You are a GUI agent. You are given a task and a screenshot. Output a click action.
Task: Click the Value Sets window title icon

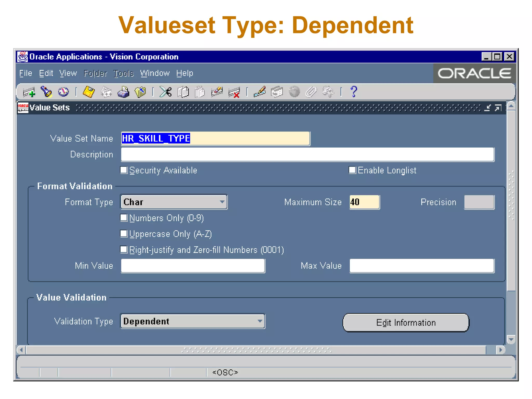click(x=23, y=108)
